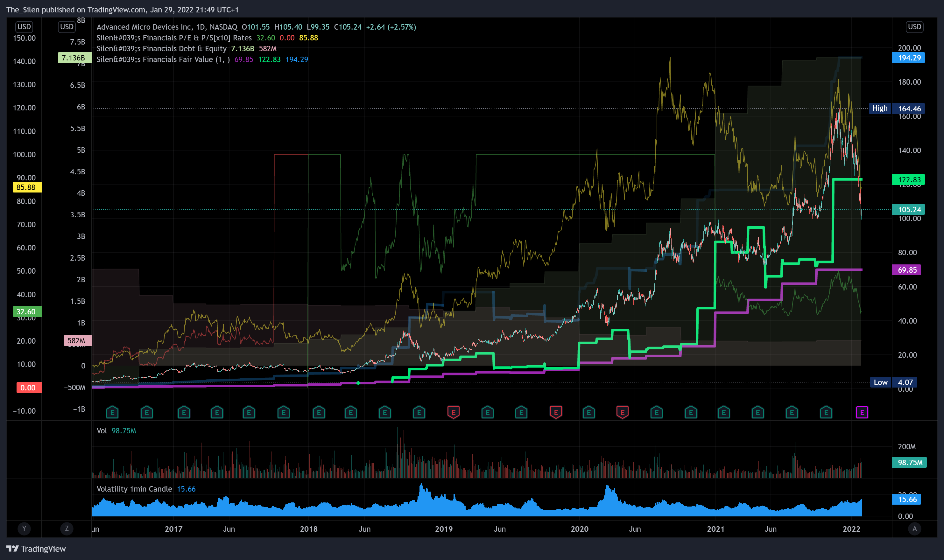Click the 2019 label on time axis
The width and height of the screenshot is (944, 560).
click(443, 529)
